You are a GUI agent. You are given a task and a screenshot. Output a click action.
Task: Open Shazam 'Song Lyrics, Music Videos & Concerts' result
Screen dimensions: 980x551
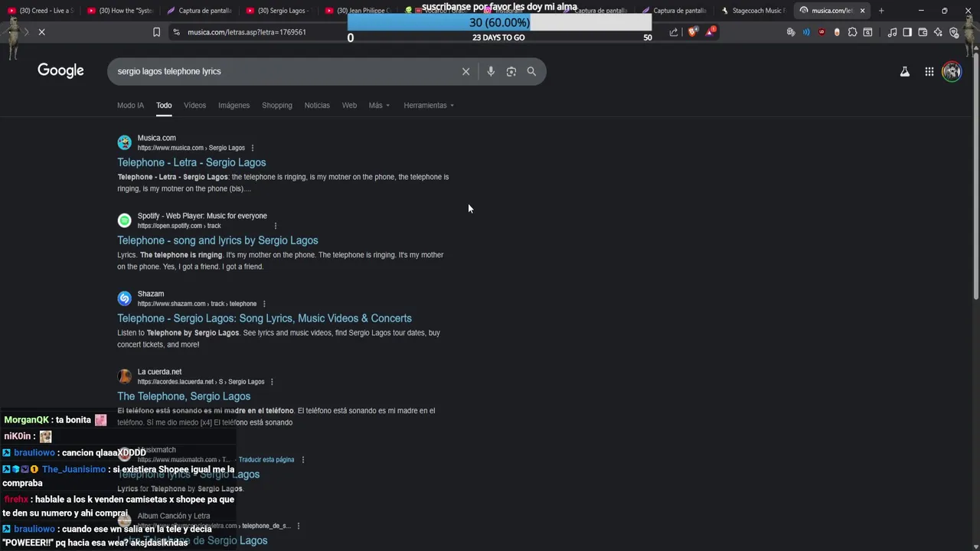coord(264,318)
